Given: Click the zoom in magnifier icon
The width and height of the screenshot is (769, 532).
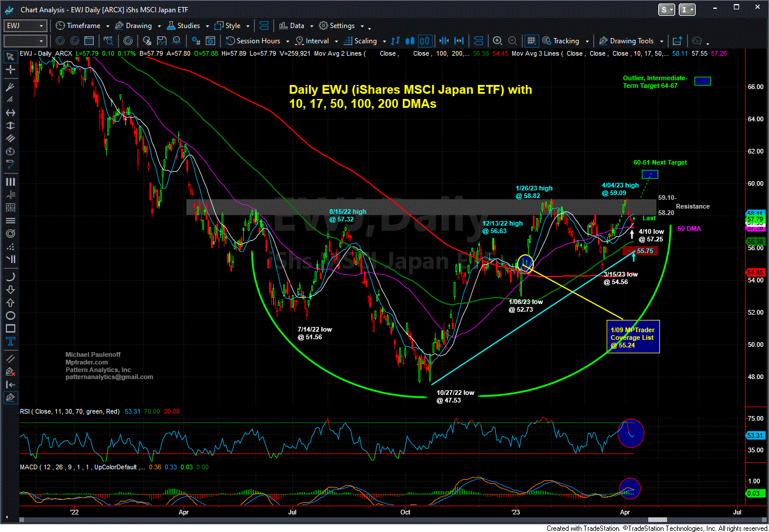Looking at the screenshot, I should tap(497, 41).
